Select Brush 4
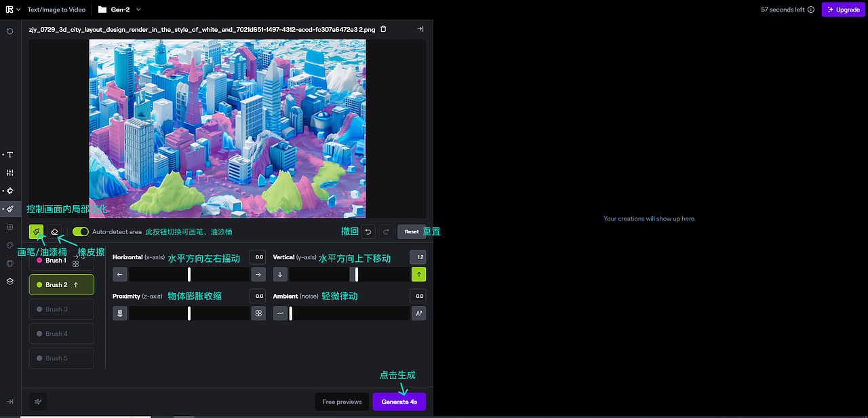The width and height of the screenshot is (868, 418). (61, 334)
